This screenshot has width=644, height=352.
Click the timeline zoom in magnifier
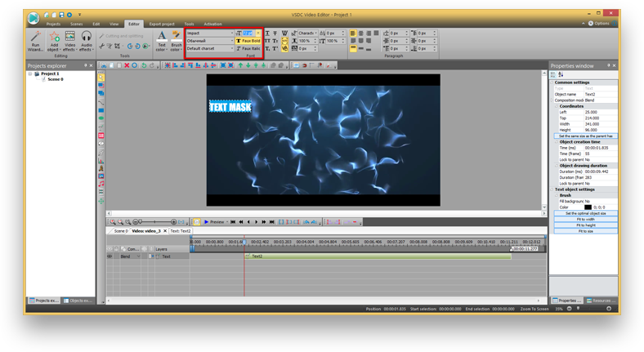(113, 221)
